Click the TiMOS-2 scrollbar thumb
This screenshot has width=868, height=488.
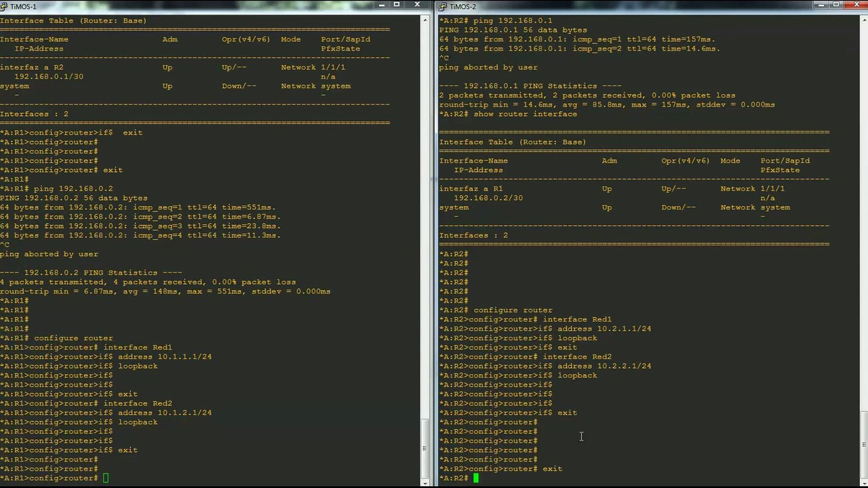coord(864,443)
